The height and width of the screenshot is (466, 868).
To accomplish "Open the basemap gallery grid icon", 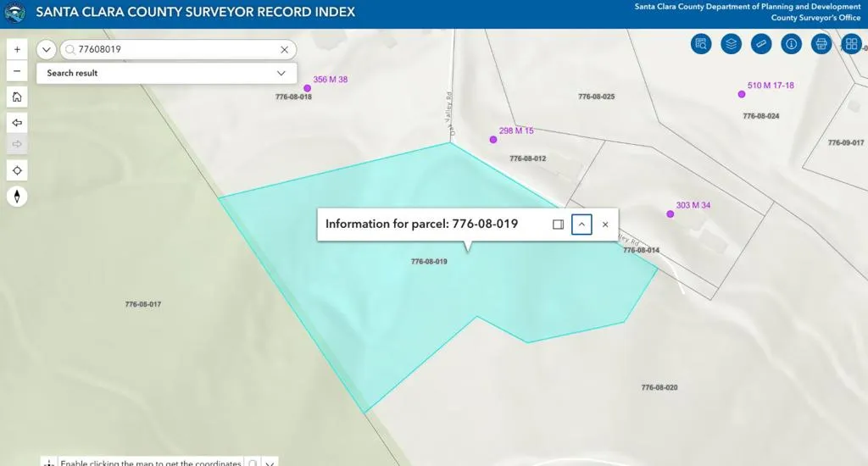I will [x=851, y=44].
